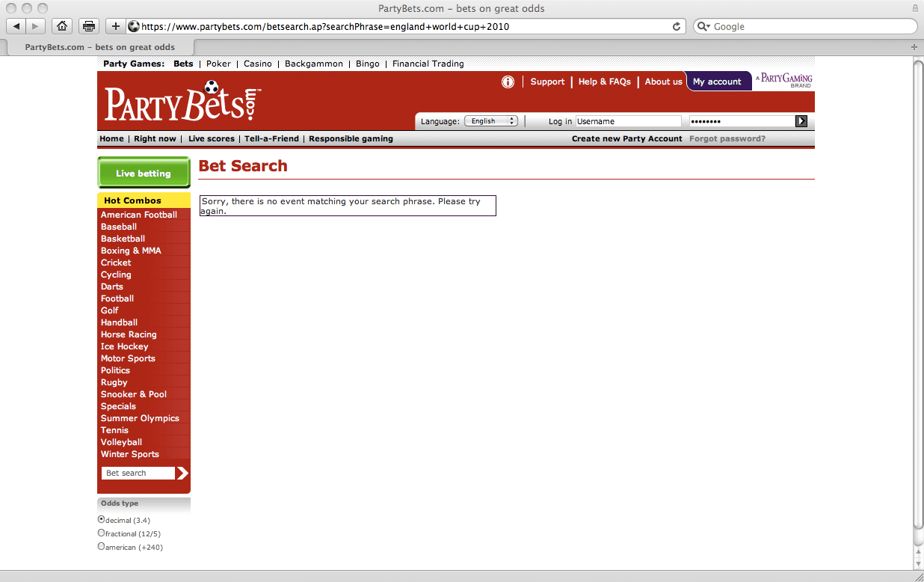924x582 pixels.
Task: Click the Live betting green button
Action: pos(144,173)
